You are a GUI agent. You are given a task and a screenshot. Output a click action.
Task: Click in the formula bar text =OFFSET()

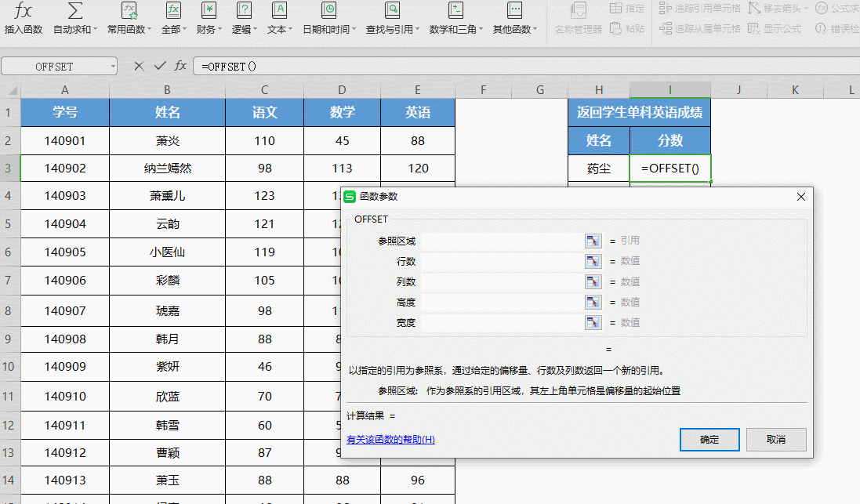(229, 67)
